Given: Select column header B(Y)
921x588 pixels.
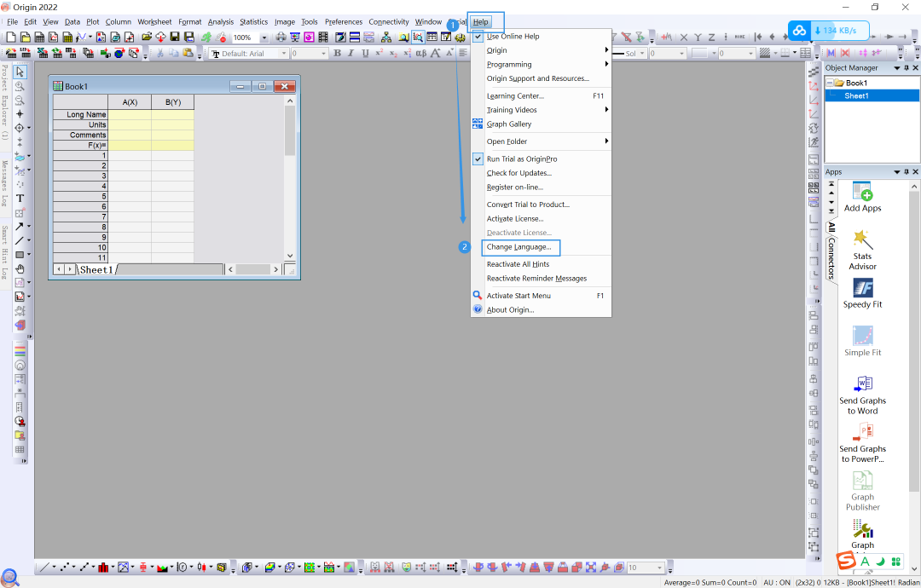Looking at the screenshot, I should coord(172,102).
